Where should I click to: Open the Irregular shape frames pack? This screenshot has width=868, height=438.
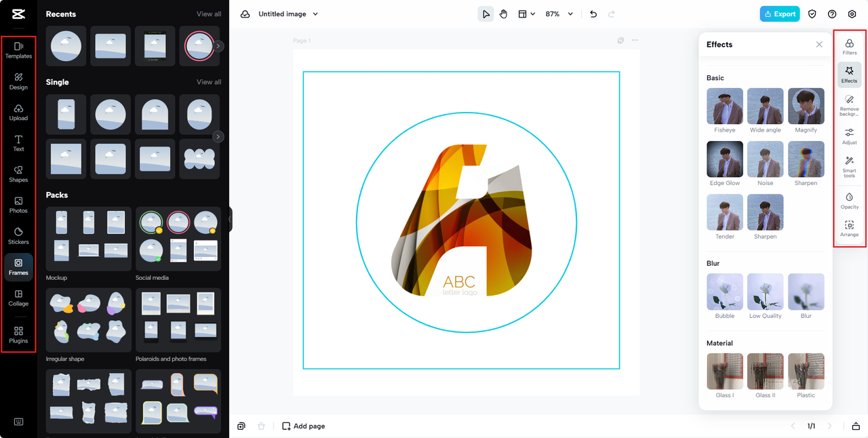pos(89,320)
